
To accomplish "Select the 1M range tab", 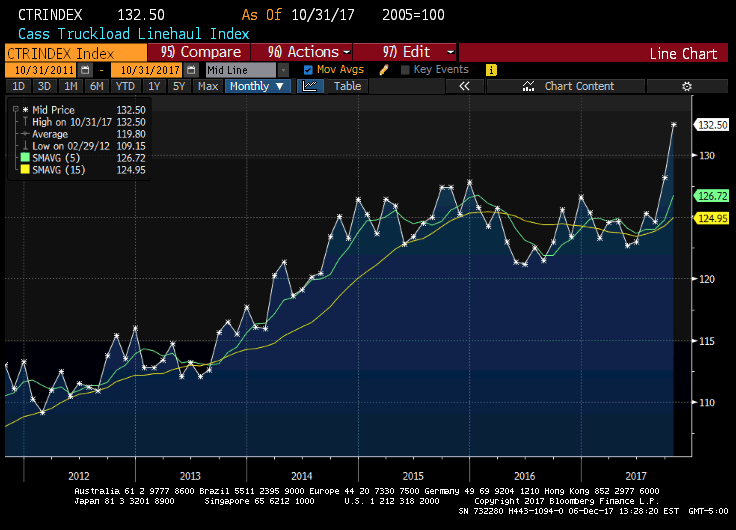I will tap(70, 86).
